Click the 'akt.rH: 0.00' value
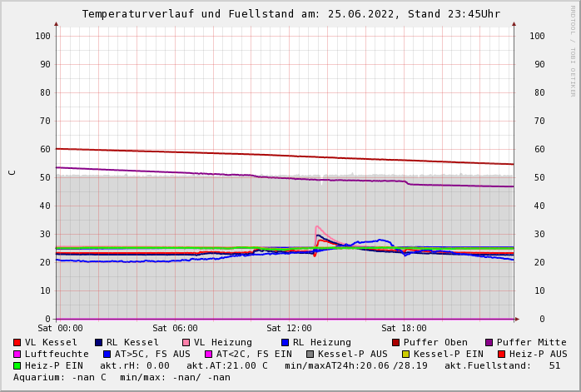The height and width of the screenshot is (392, 581). (135, 365)
